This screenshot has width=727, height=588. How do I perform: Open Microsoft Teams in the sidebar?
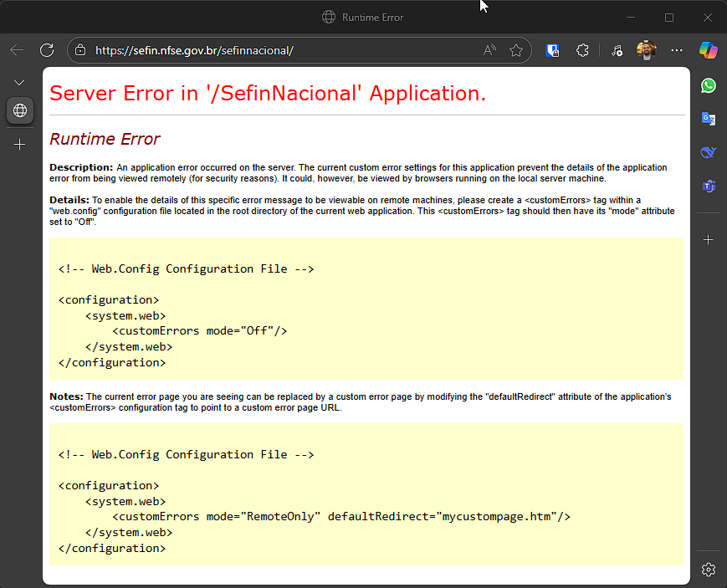[x=709, y=186]
